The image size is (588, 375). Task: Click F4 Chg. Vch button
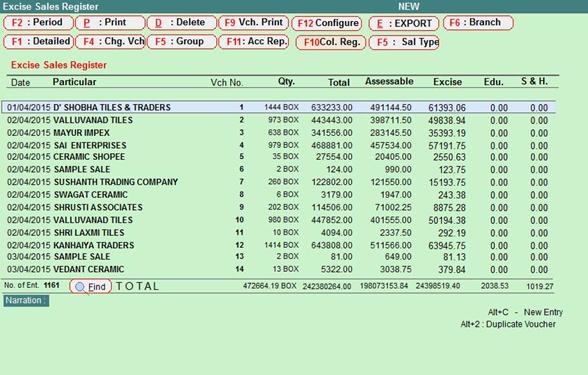coord(110,42)
